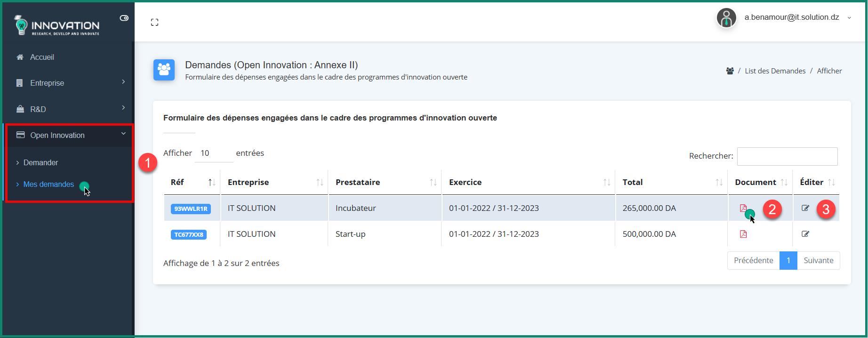Open PDF document for 93WWLR1R row
Screen dimensions: 868x338
pos(743,208)
